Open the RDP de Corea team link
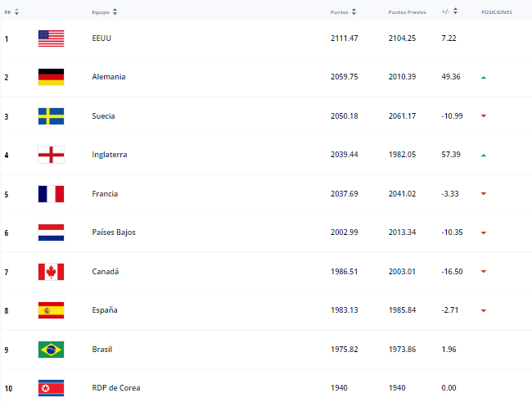 tap(116, 388)
